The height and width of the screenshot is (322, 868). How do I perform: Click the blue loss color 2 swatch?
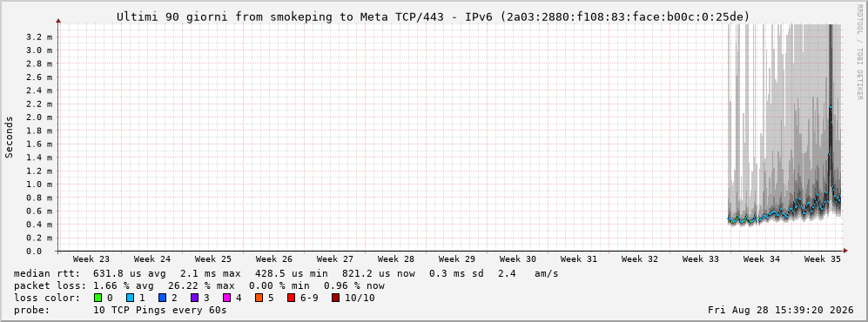[x=163, y=299]
